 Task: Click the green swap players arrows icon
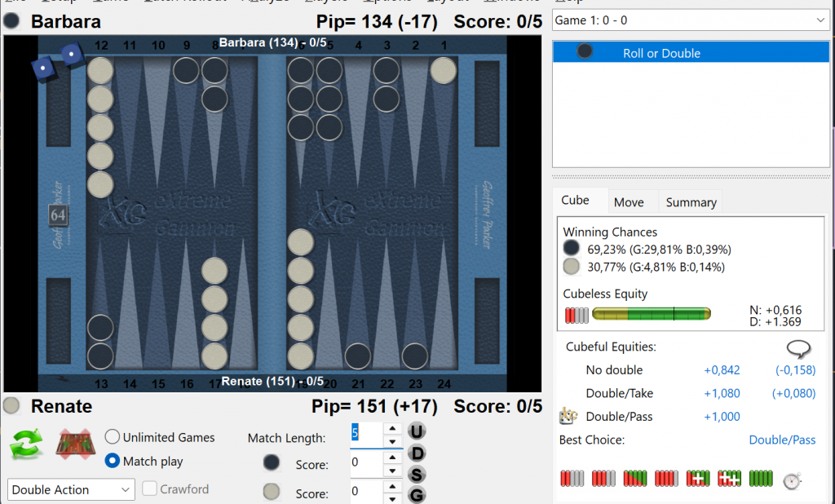26,446
